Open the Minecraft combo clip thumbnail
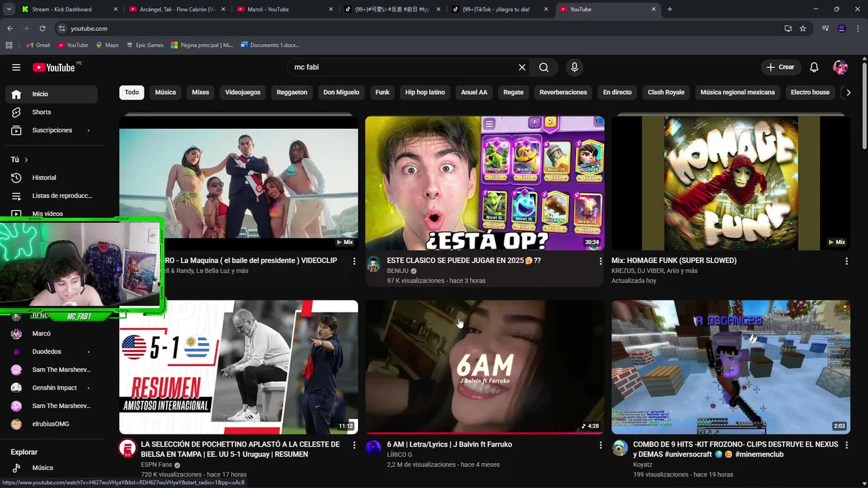 (x=731, y=367)
